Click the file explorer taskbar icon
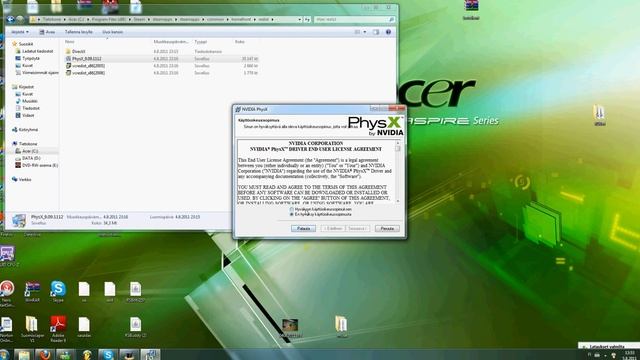Viewport: 640px width, 360px height. 23,355
